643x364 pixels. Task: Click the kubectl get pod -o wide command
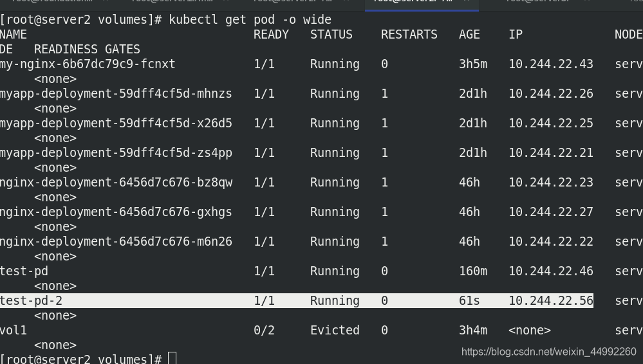(250, 20)
